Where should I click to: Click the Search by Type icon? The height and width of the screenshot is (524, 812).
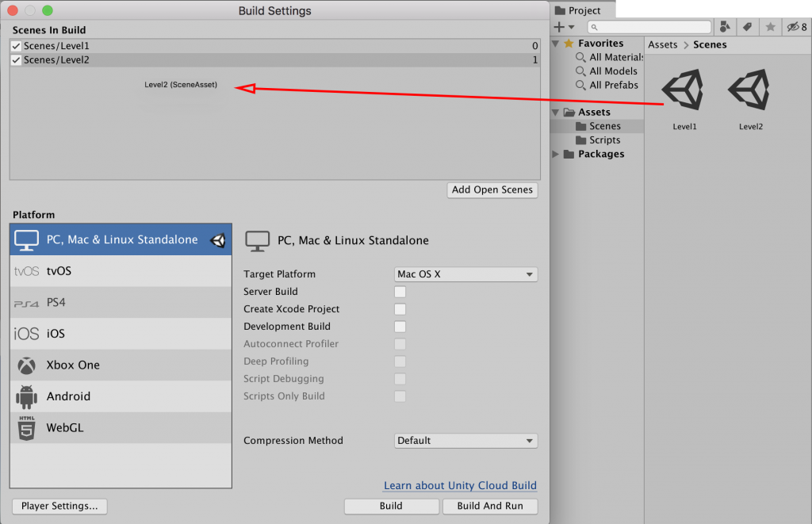tap(725, 27)
